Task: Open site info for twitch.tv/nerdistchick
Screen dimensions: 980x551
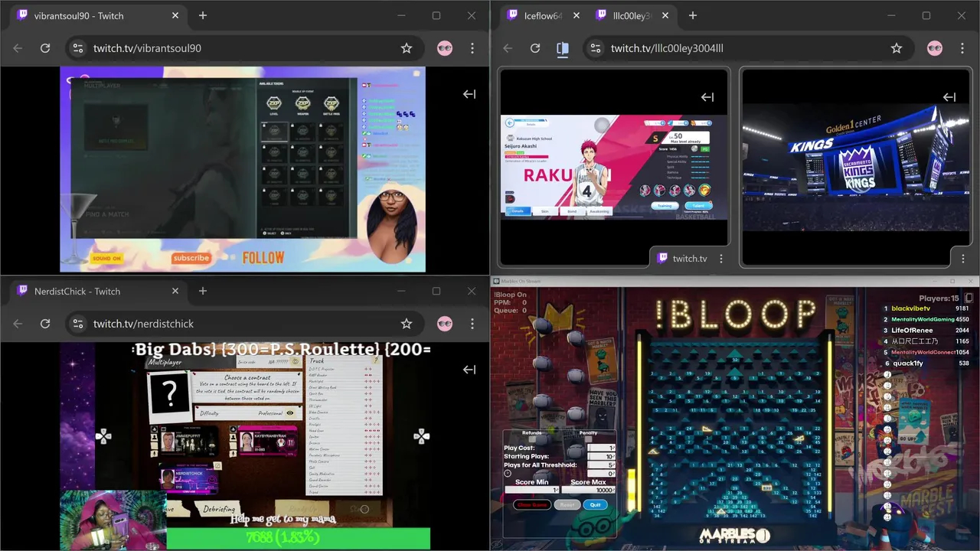Action: [77, 324]
